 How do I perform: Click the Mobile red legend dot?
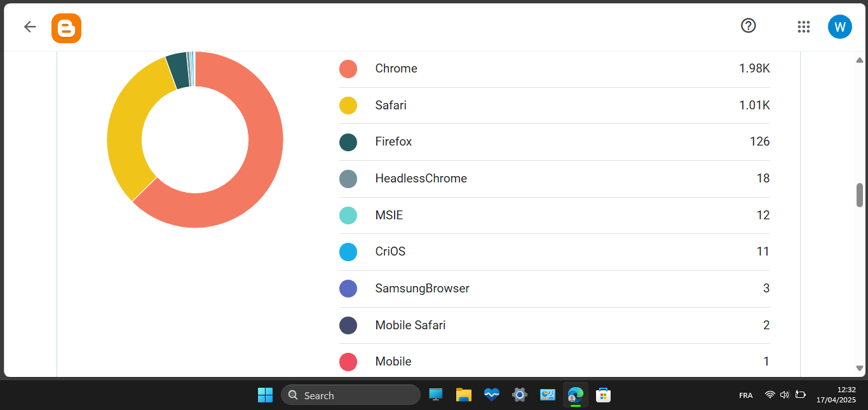tap(348, 362)
